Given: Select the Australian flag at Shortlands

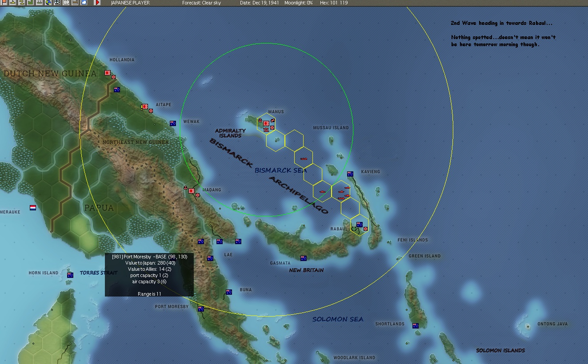Looking at the screenshot, I should (x=416, y=325).
